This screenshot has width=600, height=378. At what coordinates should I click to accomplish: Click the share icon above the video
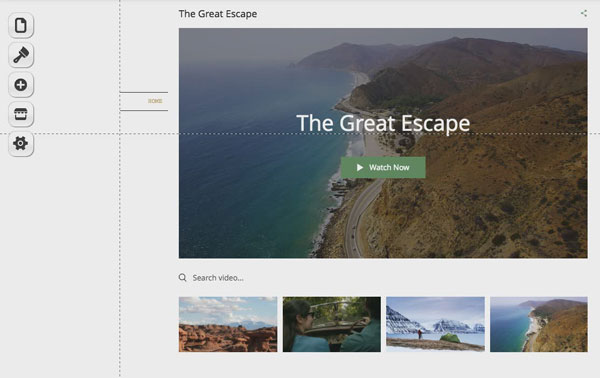(x=584, y=13)
